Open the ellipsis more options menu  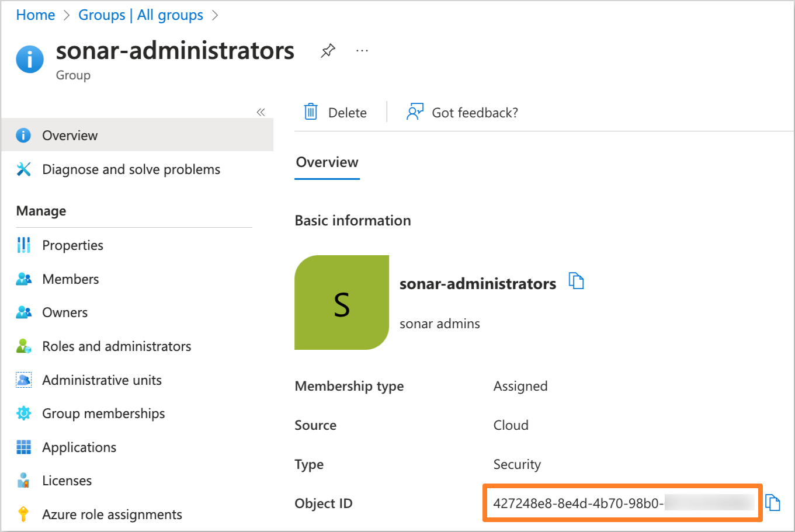coord(362,51)
